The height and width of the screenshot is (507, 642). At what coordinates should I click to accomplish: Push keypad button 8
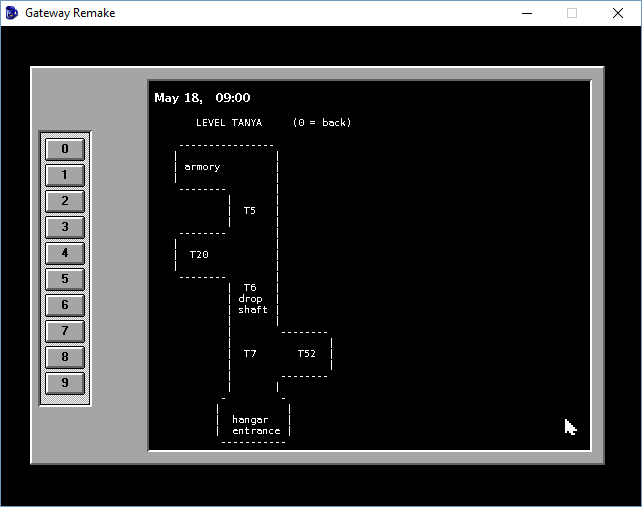65,357
